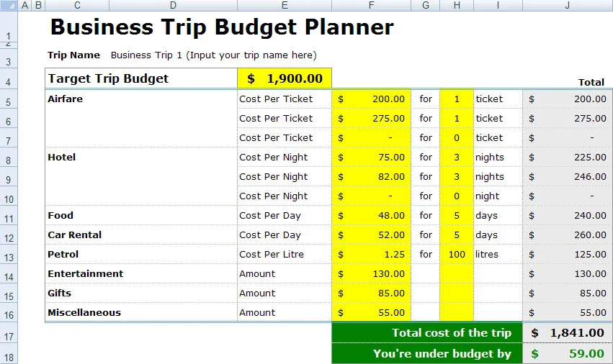Select the Target Trip Budget amount cell
The width and height of the screenshot is (613, 364).
point(285,78)
